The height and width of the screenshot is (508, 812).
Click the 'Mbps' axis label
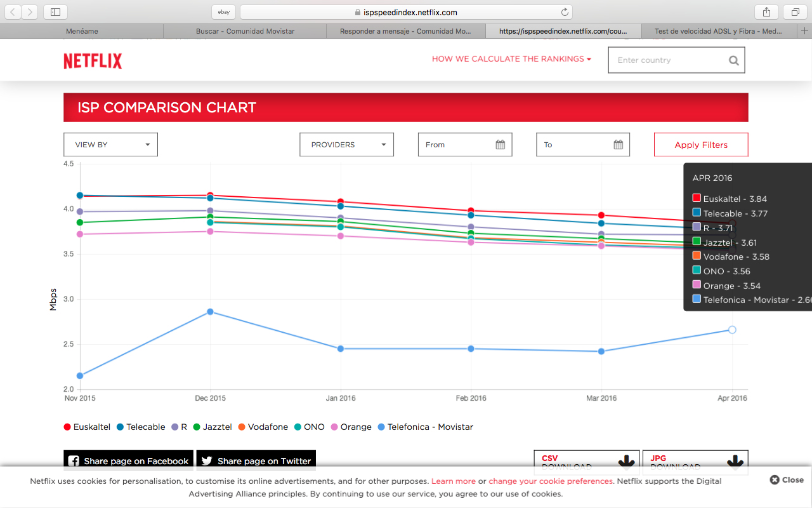pos(53,299)
